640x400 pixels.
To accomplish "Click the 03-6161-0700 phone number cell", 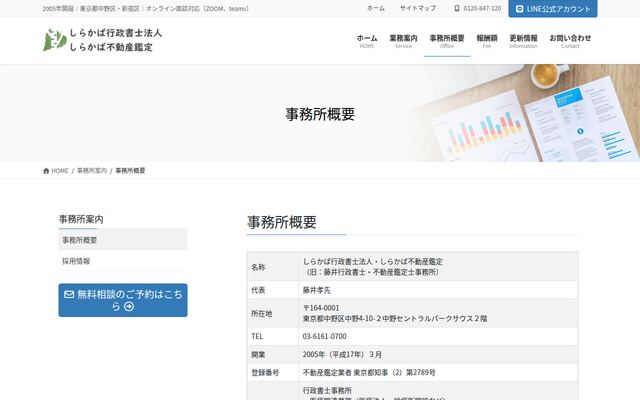I will click(x=438, y=336).
